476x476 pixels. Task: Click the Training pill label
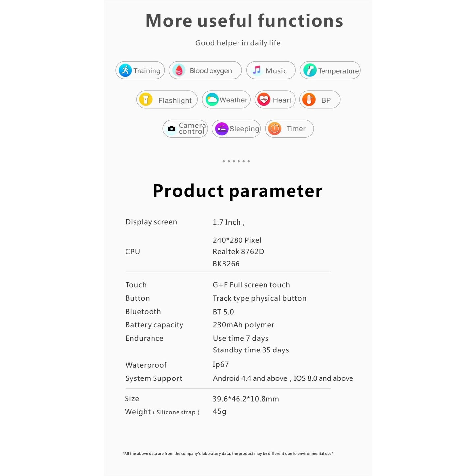point(147,70)
